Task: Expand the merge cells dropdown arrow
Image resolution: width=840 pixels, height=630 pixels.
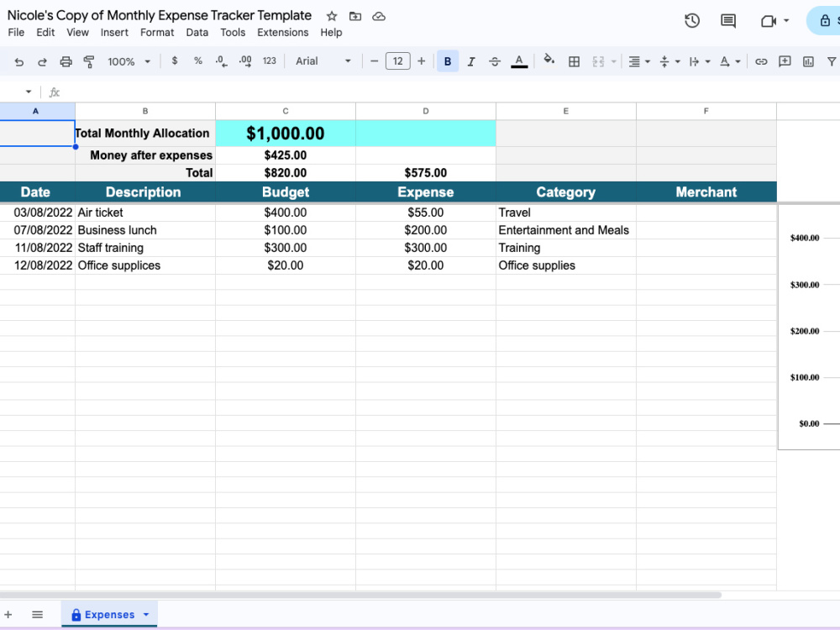Action: coord(613,61)
